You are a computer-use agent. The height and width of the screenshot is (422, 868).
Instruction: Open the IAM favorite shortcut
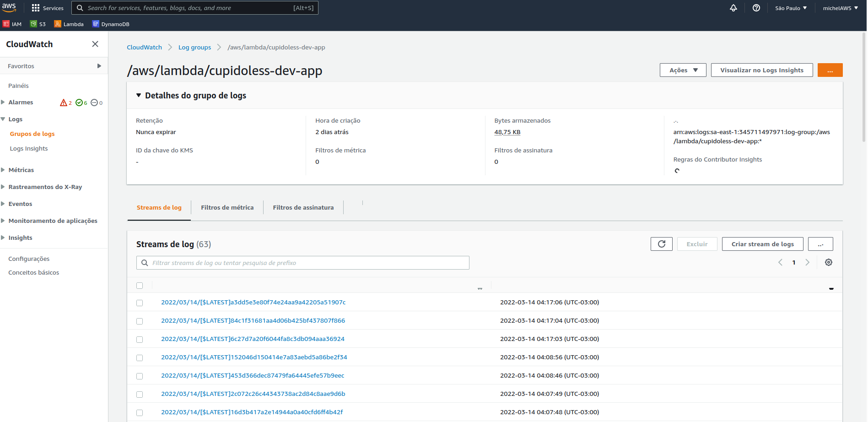click(x=12, y=24)
